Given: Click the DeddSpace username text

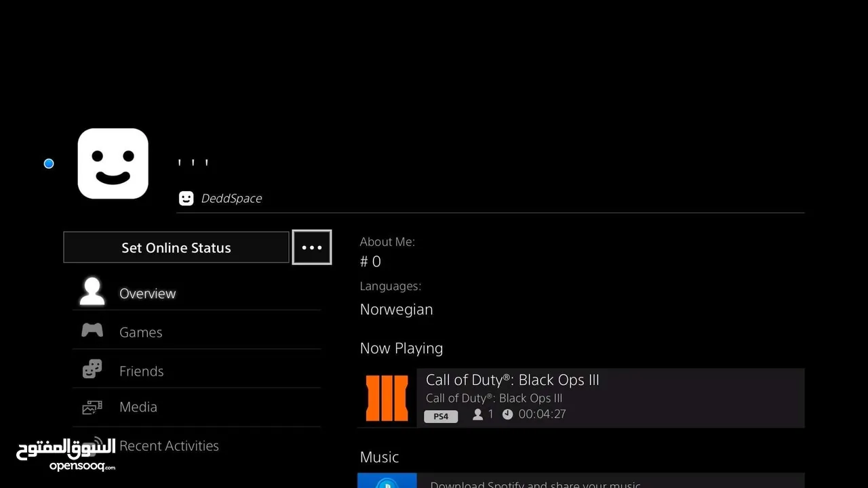Looking at the screenshot, I should 231,199.
